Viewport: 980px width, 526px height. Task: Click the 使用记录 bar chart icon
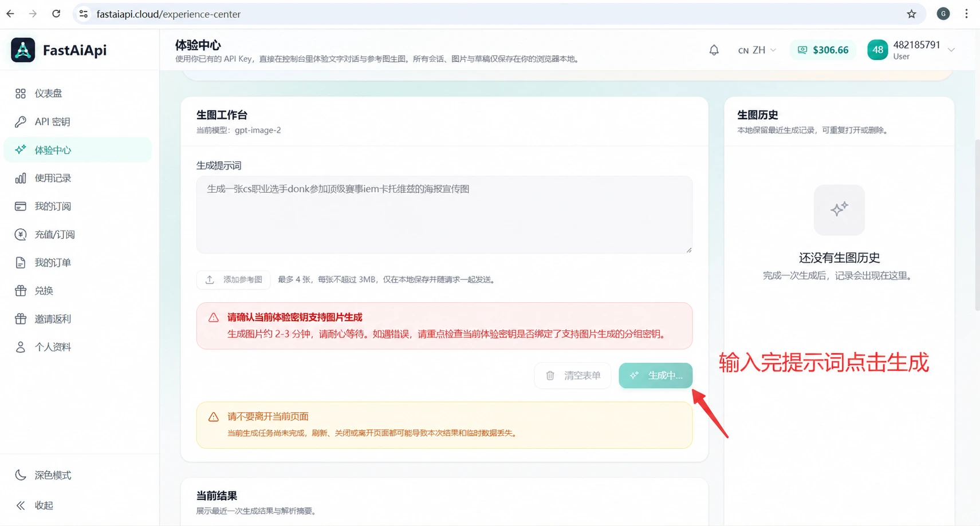coord(21,178)
